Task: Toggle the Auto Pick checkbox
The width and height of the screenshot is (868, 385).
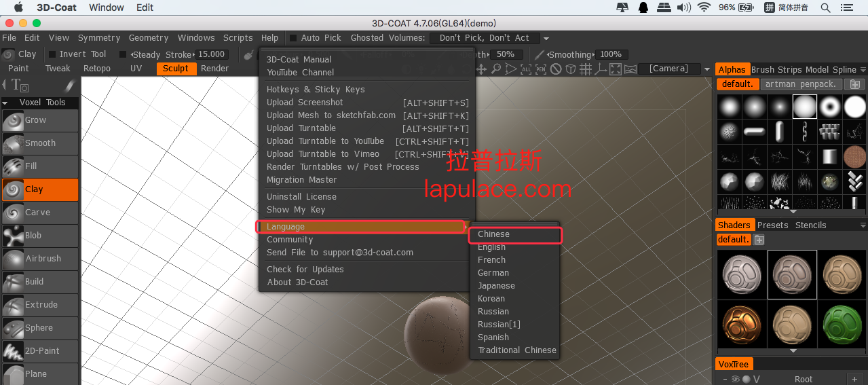Action: coord(293,38)
